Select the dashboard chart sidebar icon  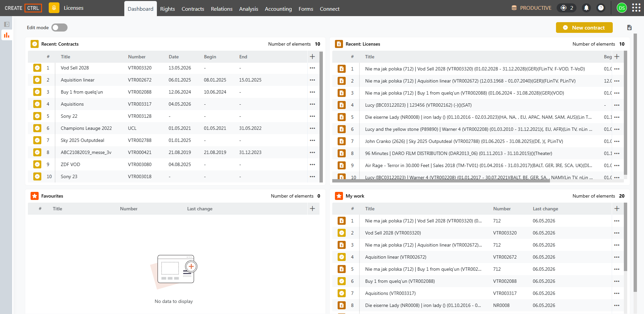point(7,35)
